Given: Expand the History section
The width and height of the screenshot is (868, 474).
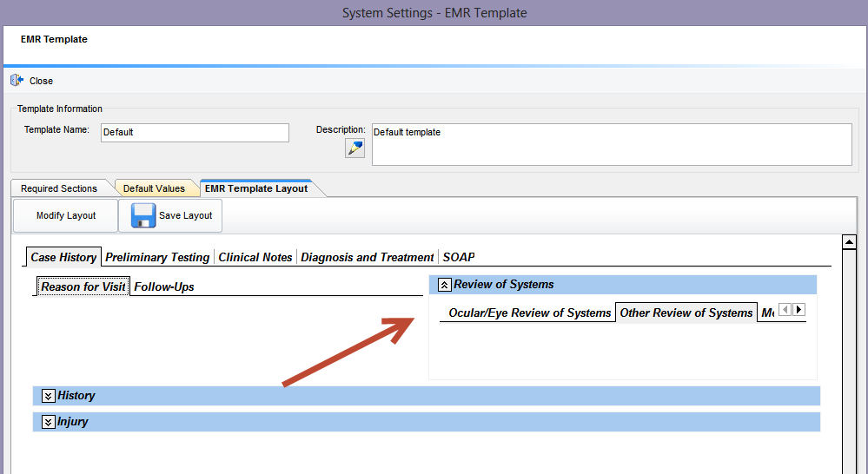Looking at the screenshot, I should point(48,396).
